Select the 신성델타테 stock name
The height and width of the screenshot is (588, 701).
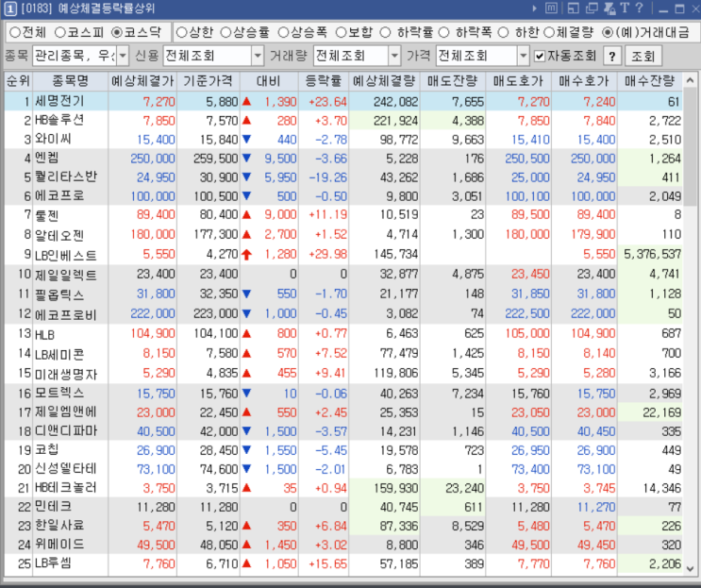point(66,469)
